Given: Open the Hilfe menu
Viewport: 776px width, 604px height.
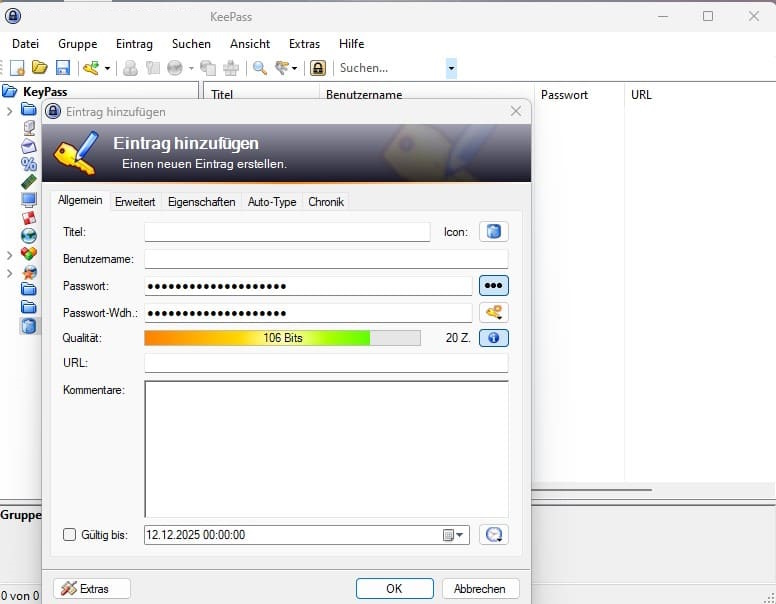Looking at the screenshot, I should pos(351,44).
